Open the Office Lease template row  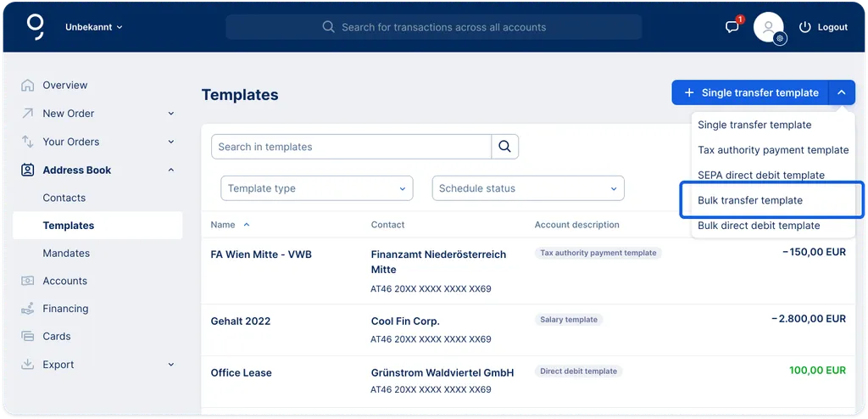[242, 373]
